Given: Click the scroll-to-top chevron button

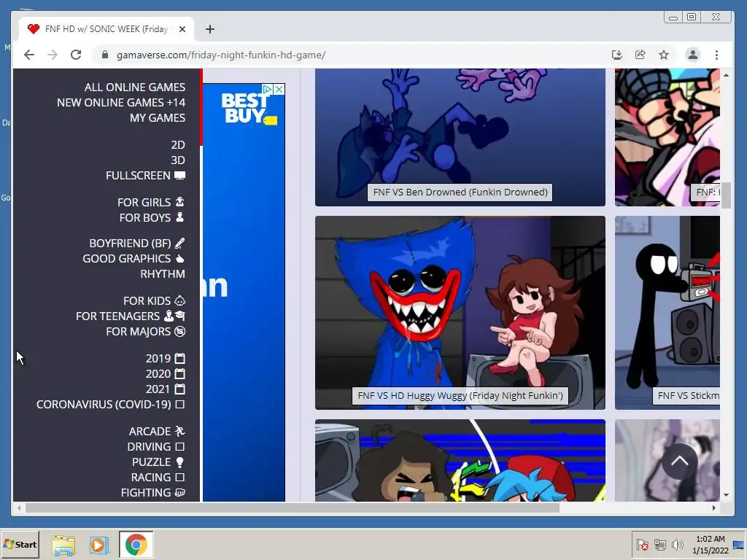Looking at the screenshot, I should (680, 461).
